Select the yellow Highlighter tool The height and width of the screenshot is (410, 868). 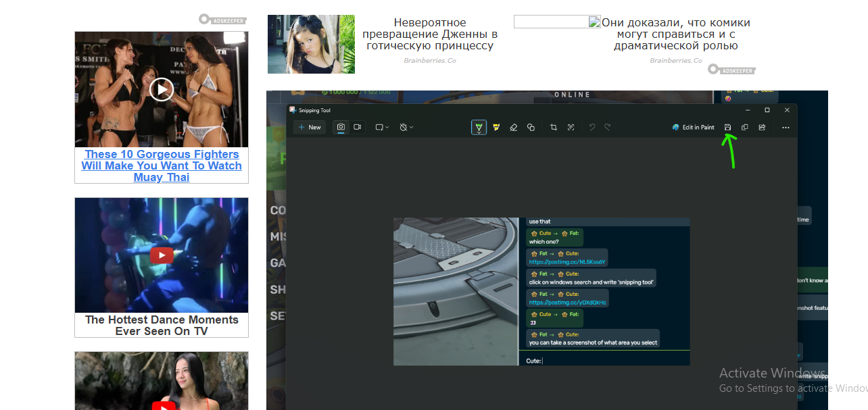tap(496, 127)
